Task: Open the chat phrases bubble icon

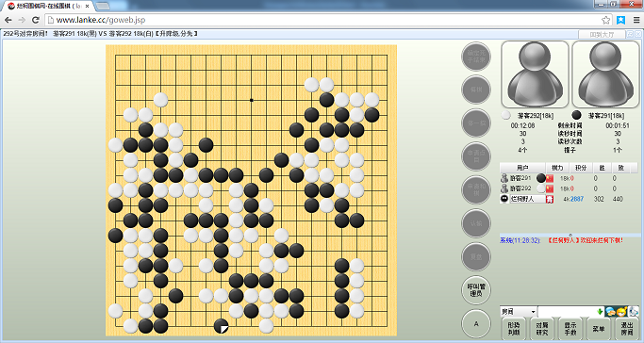Action: click(x=610, y=311)
